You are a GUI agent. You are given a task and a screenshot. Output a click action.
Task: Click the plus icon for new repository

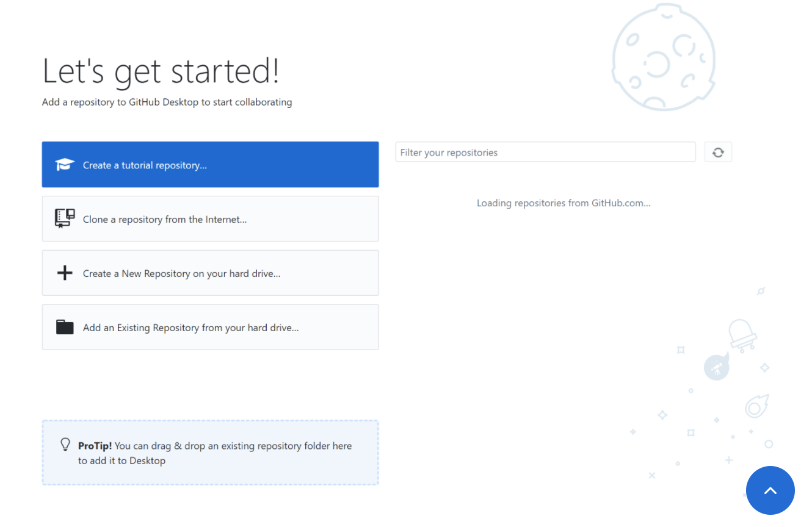click(65, 273)
